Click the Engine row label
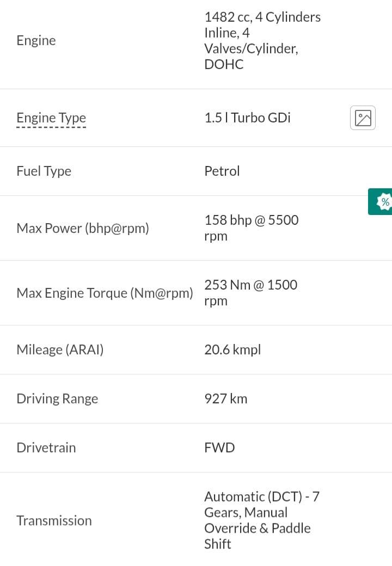 (x=36, y=40)
